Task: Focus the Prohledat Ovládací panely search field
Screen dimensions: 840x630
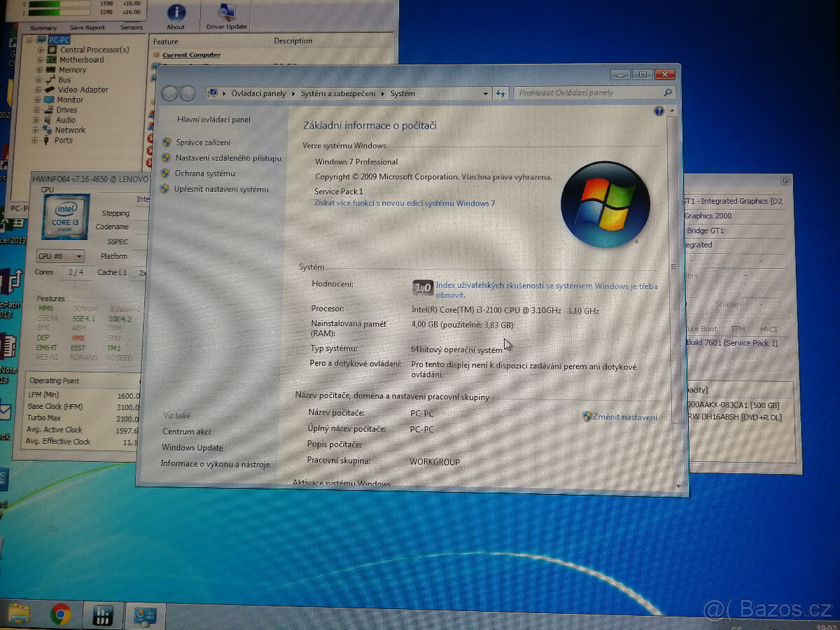Action: [x=595, y=92]
